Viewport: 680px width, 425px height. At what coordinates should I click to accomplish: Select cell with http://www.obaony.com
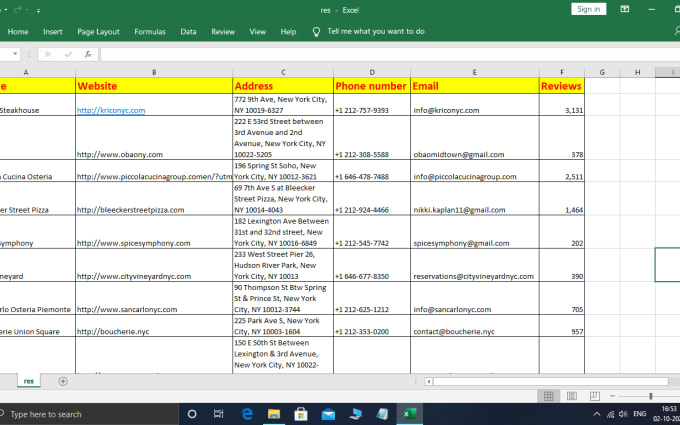(x=154, y=137)
